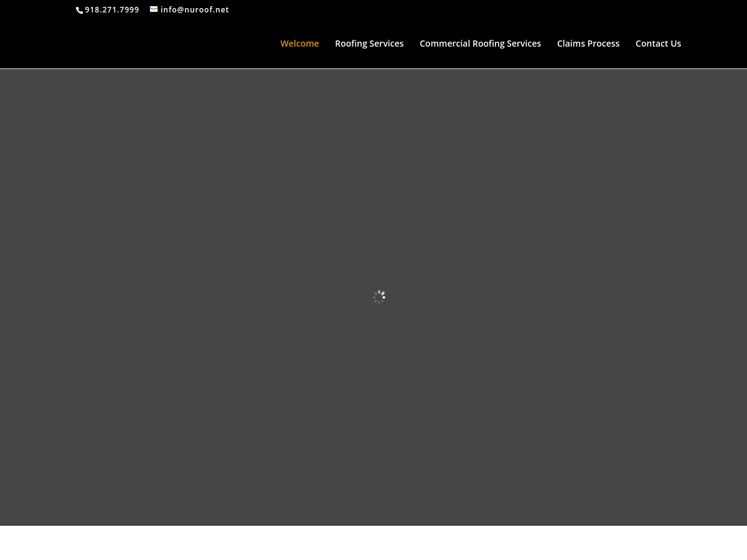This screenshot has width=747, height=560.
Task: Open the Contact Us page
Action: [x=658, y=44]
